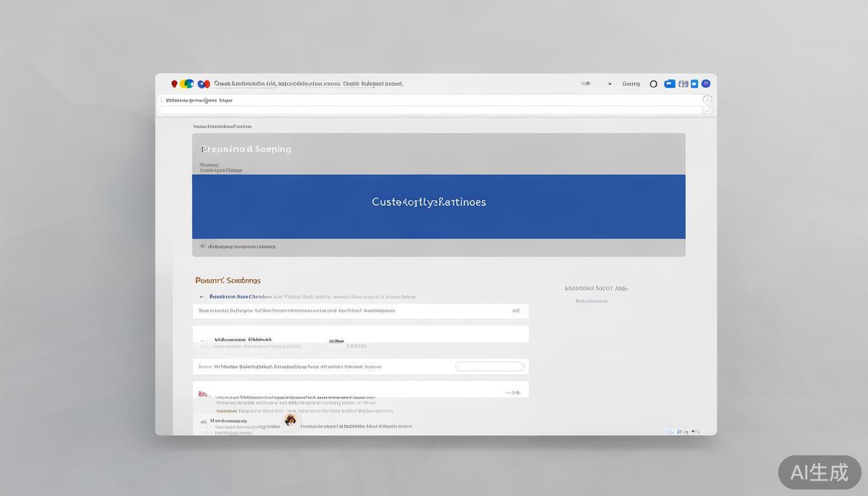The height and width of the screenshot is (496, 868).
Task: Click the small avatar thumbnail near the bottom
Action: click(291, 420)
